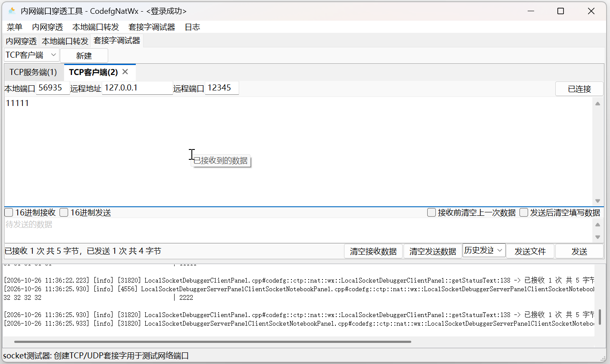Click the 新建 button

pyautogui.click(x=84, y=56)
